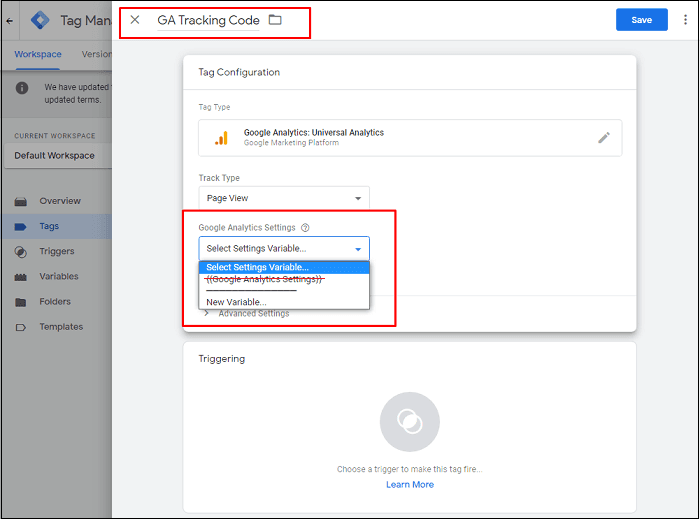The image size is (700, 519).
Task: Click the Triggers icon in sidebar
Action: point(21,252)
